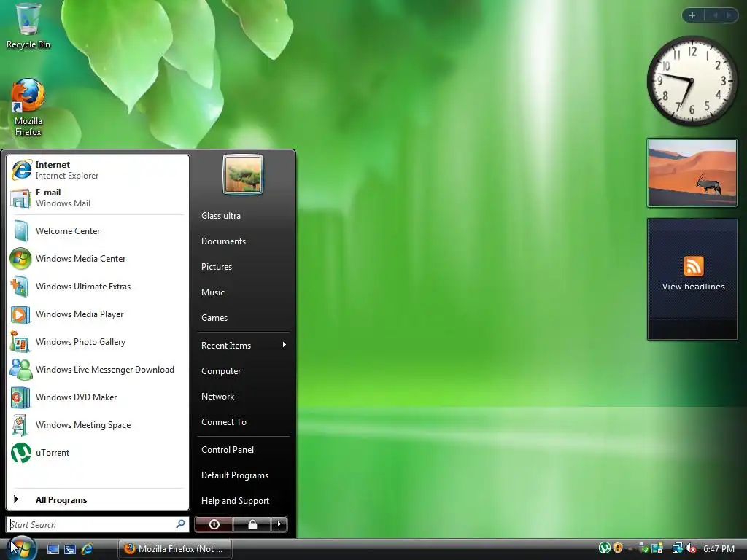Viewport: 747px width, 560px height.
Task: Launch uTorrent from the Start menu
Action: pos(97,452)
